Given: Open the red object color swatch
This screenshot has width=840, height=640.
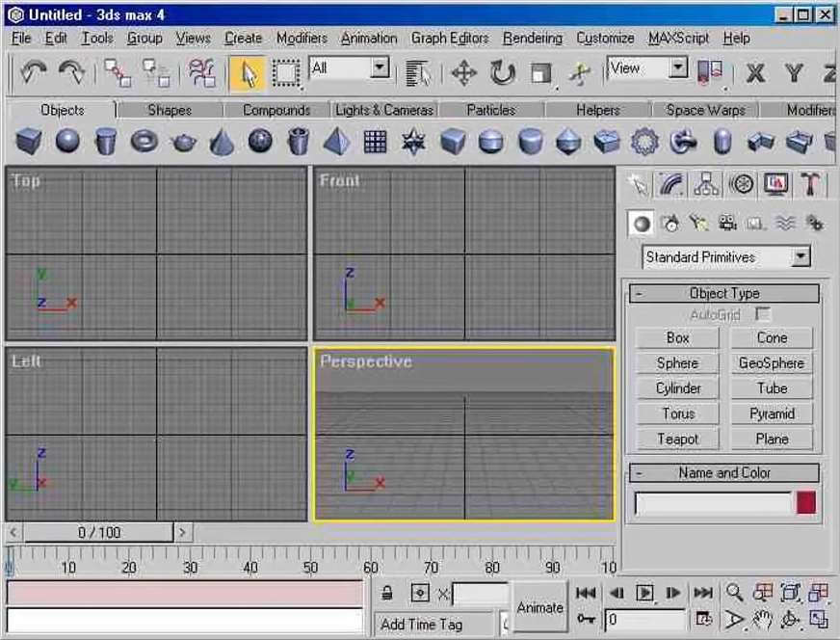Looking at the screenshot, I should (806, 503).
